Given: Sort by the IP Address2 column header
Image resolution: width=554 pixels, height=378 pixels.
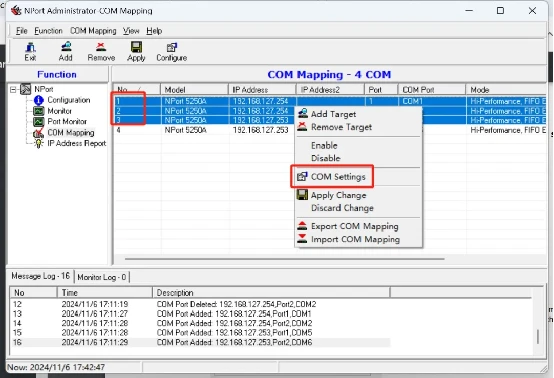Looking at the screenshot, I should [x=330, y=90].
